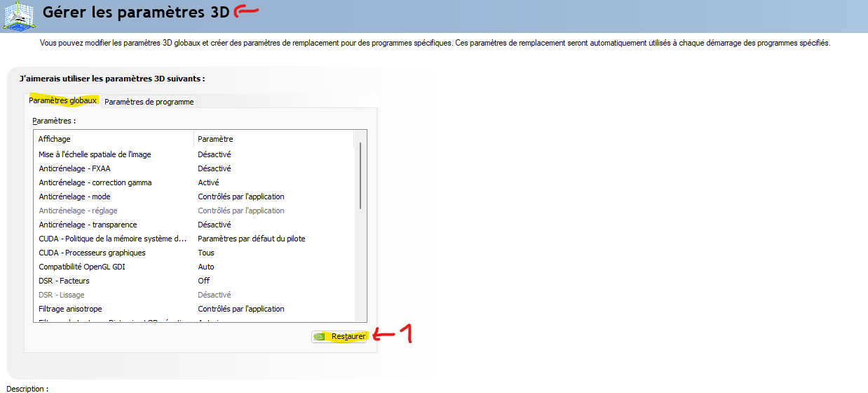The width and height of the screenshot is (868, 393).
Task: Select greyed Anticrénelage - réglage row
Action: click(x=194, y=211)
